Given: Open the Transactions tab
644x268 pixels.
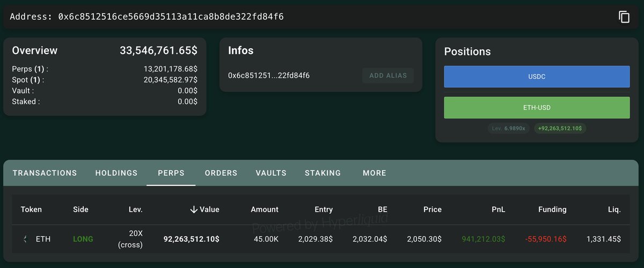Looking at the screenshot, I should click(45, 173).
